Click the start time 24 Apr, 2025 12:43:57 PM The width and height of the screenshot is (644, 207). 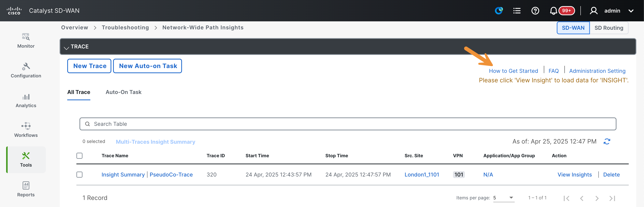click(278, 175)
